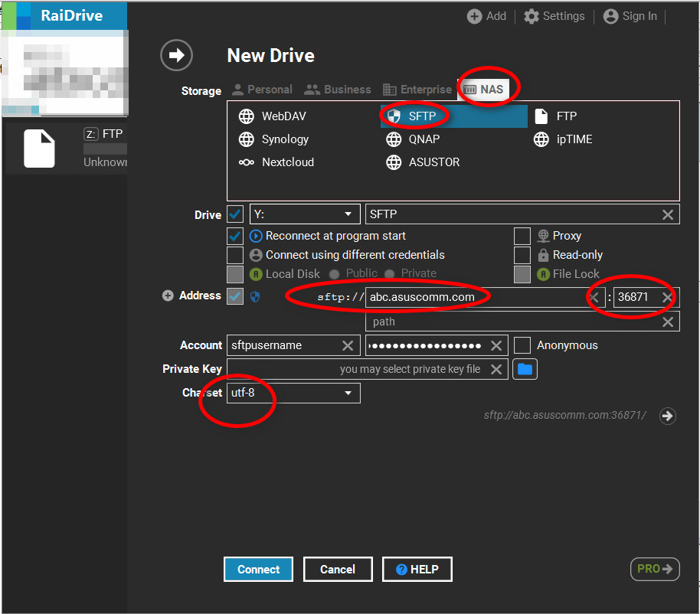Pick the FTP storage type

pyautogui.click(x=555, y=116)
